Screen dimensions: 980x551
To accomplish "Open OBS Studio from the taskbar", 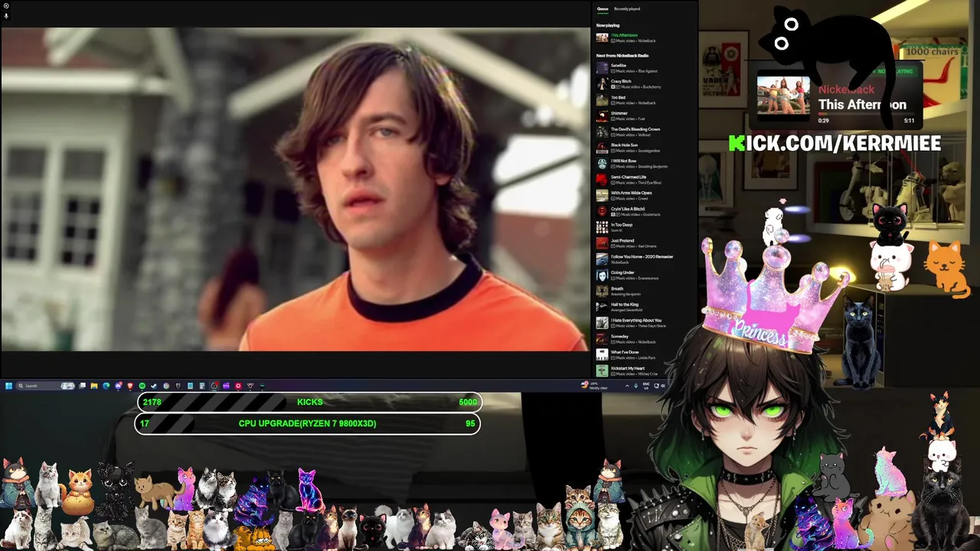I will pos(214,386).
